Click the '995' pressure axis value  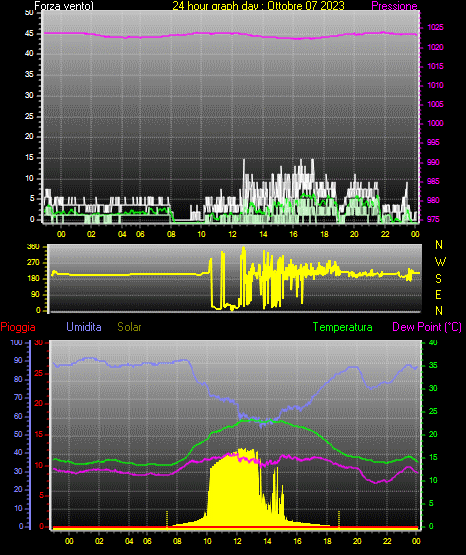pyautogui.click(x=433, y=142)
